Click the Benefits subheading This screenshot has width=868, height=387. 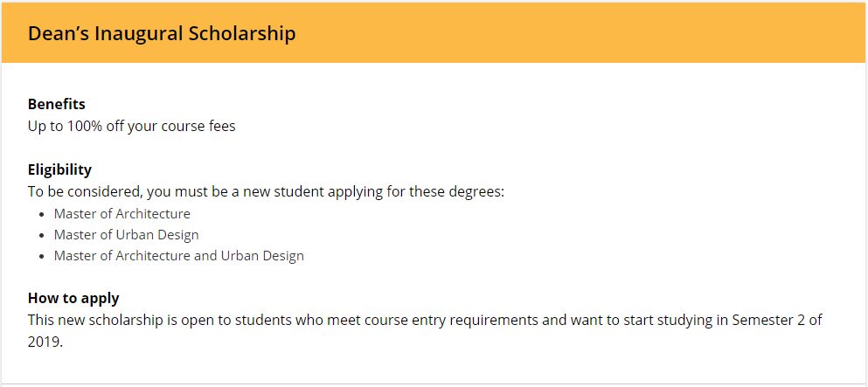(56, 104)
